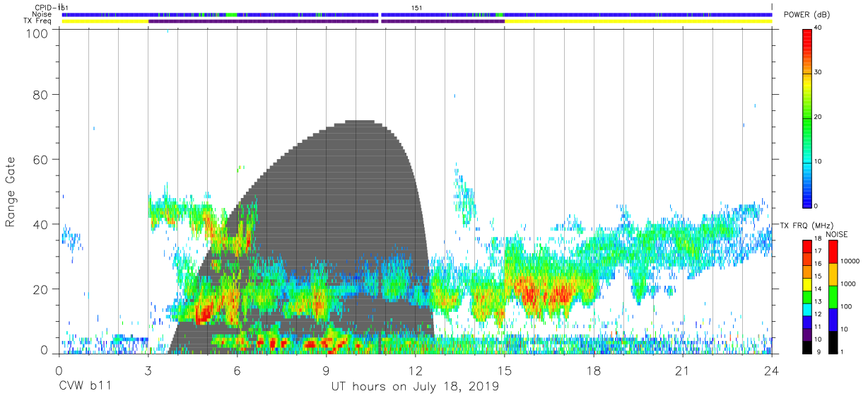Click the '24' hour tick on the time axis
The height and width of the screenshot is (401, 868).
(x=772, y=371)
